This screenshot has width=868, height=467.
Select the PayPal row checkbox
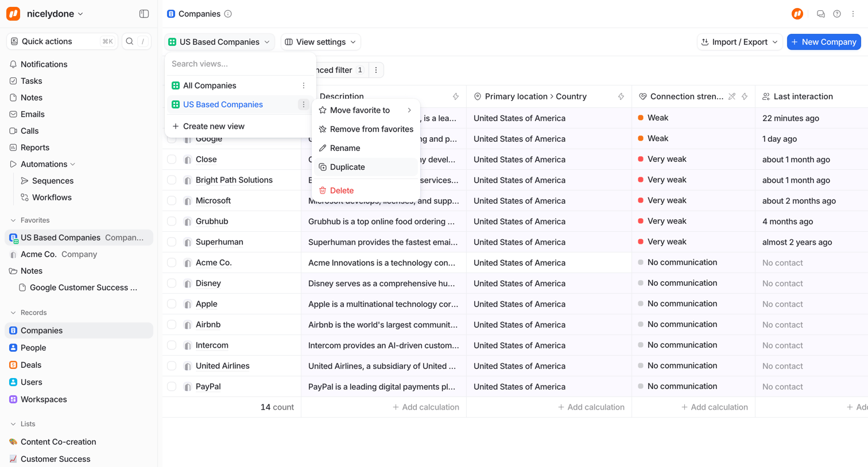coord(172,387)
